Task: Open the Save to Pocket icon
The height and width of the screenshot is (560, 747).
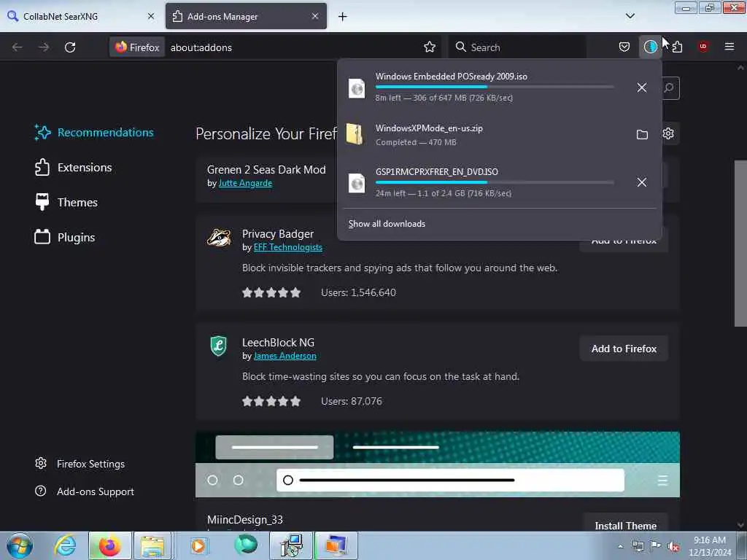Action: click(624, 47)
